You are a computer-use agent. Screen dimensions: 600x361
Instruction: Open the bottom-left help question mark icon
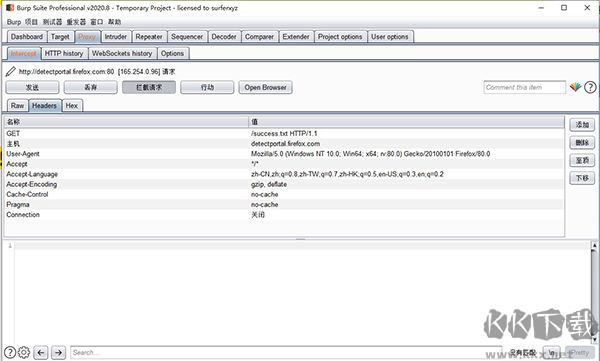tap(10, 352)
